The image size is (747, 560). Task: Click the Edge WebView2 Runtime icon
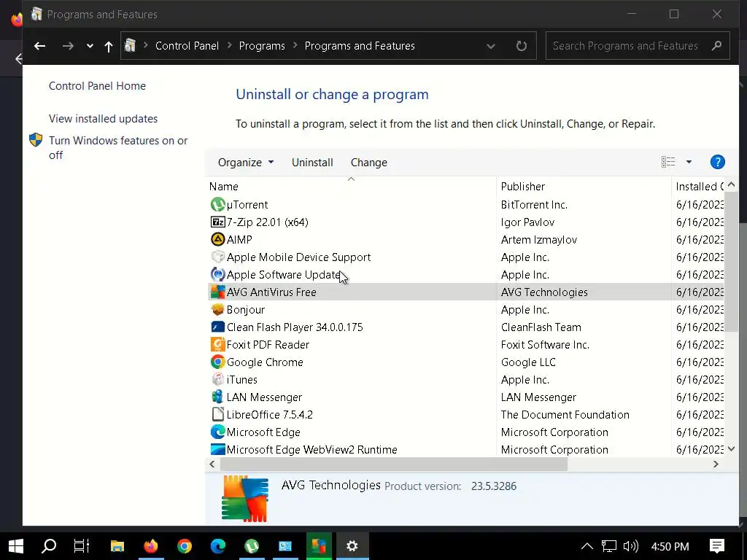[217, 449]
